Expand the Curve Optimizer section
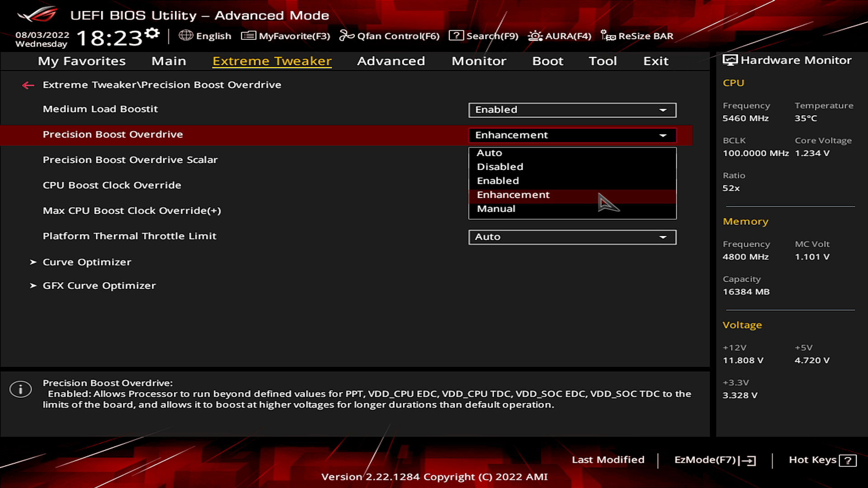 (86, 262)
